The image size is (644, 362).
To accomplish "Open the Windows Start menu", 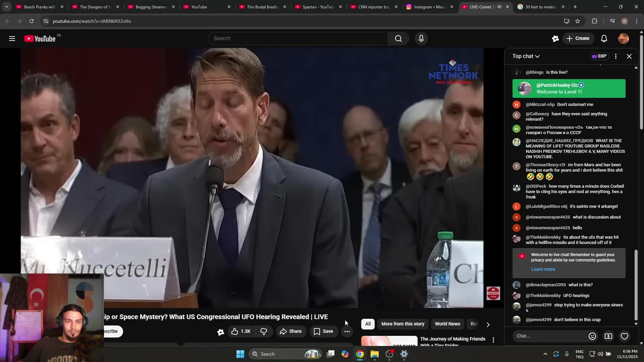I will point(240,354).
